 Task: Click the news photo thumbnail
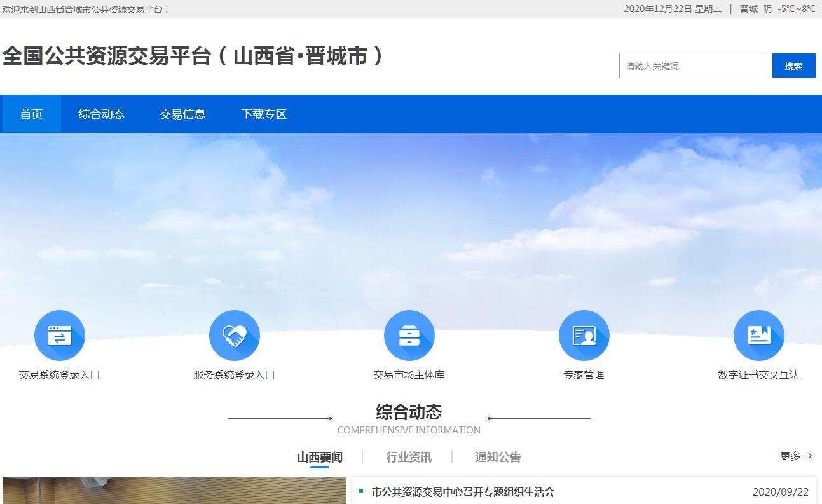tap(174, 491)
